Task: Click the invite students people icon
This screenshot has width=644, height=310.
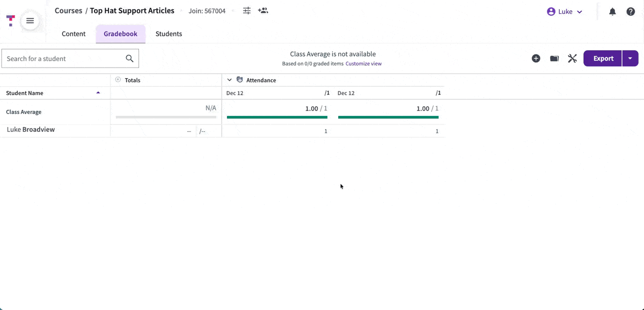Action: pos(263,11)
